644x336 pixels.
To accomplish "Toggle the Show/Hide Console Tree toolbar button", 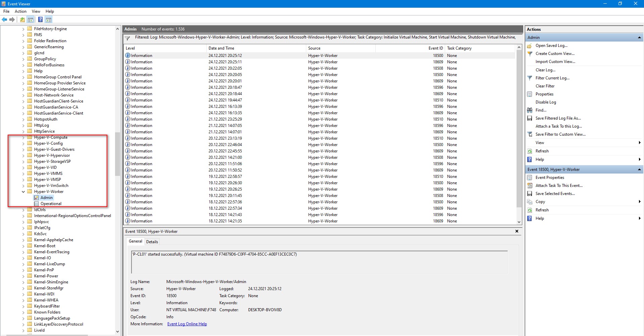I will point(31,20).
